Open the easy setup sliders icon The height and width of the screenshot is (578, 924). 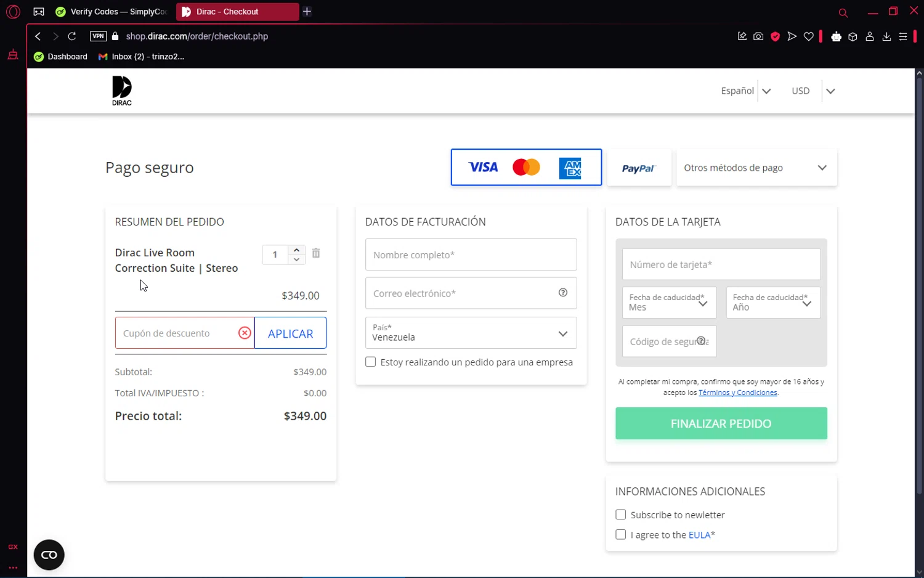point(903,36)
